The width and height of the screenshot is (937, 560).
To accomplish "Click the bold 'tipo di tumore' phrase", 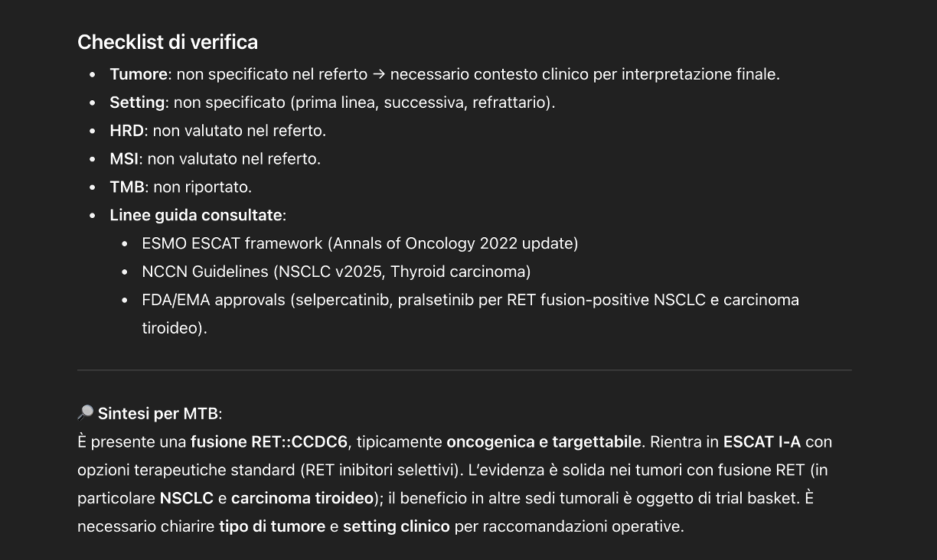I will pyautogui.click(x=272, y=526).
